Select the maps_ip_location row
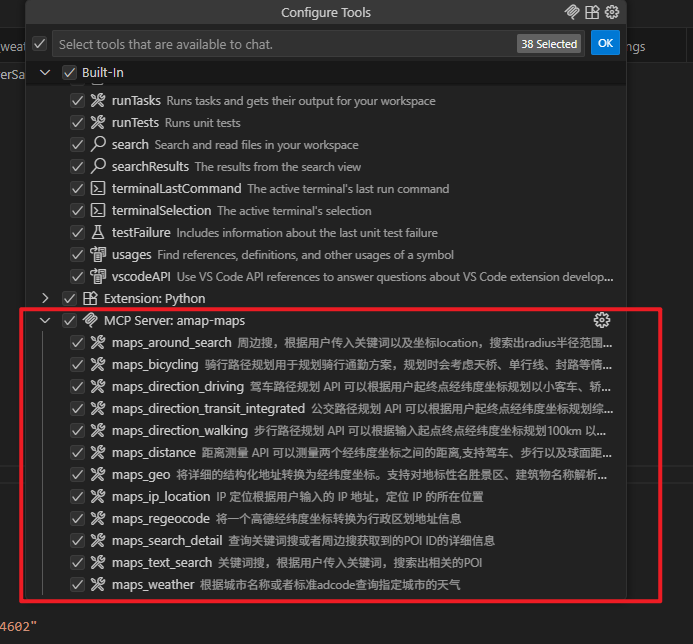693x644 pixels. coord(326,496)
